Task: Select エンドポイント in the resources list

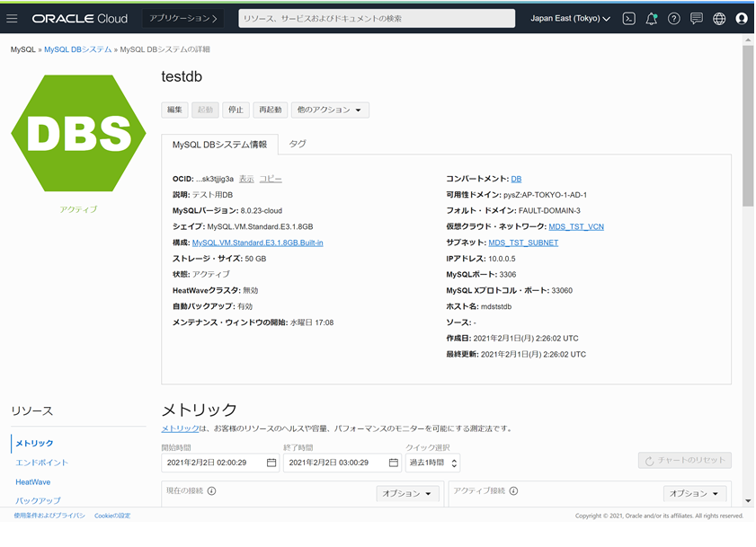Action: pyautogui.click(x=41, y=463)
